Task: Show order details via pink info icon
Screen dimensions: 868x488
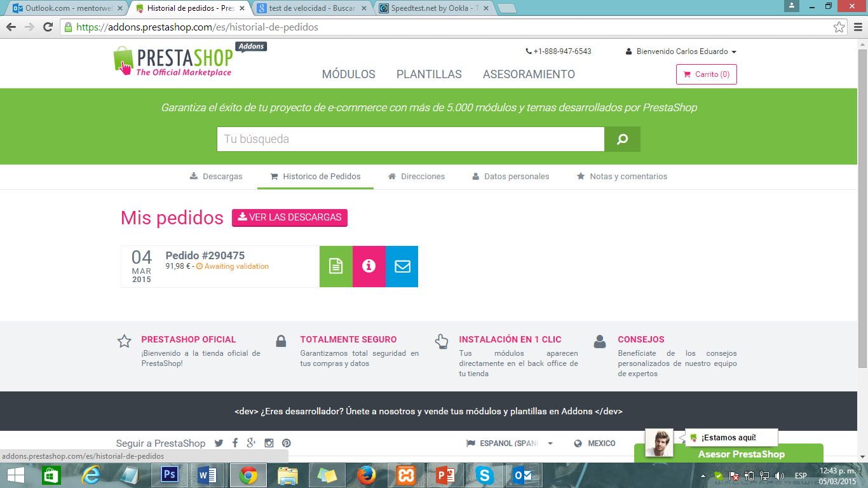Action: coord(369,266)
